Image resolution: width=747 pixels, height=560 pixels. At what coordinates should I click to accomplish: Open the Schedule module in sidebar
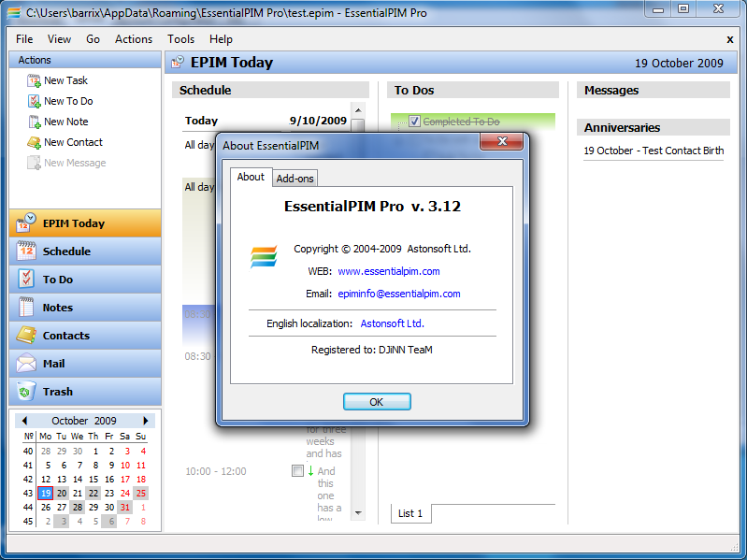click(x=85, y=251)
